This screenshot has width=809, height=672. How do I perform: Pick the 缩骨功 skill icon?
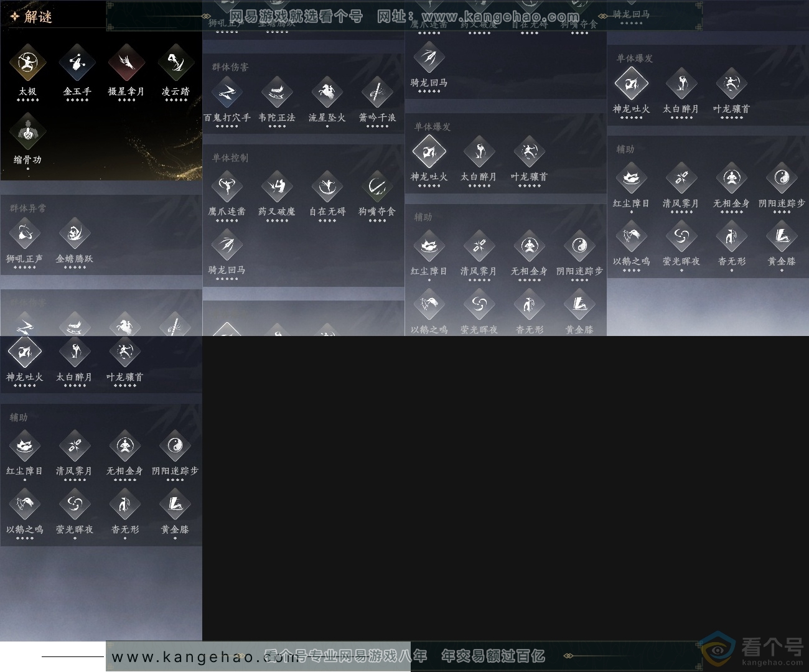coord(27,131)
